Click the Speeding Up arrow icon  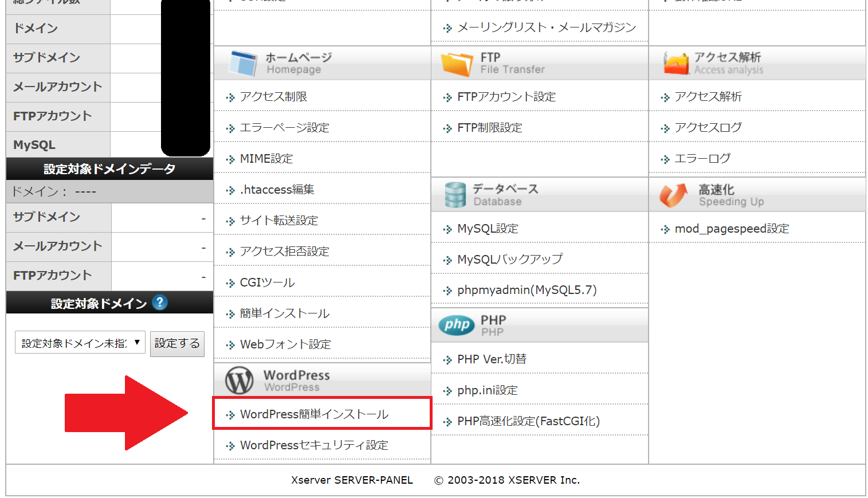tap(673, 195)
